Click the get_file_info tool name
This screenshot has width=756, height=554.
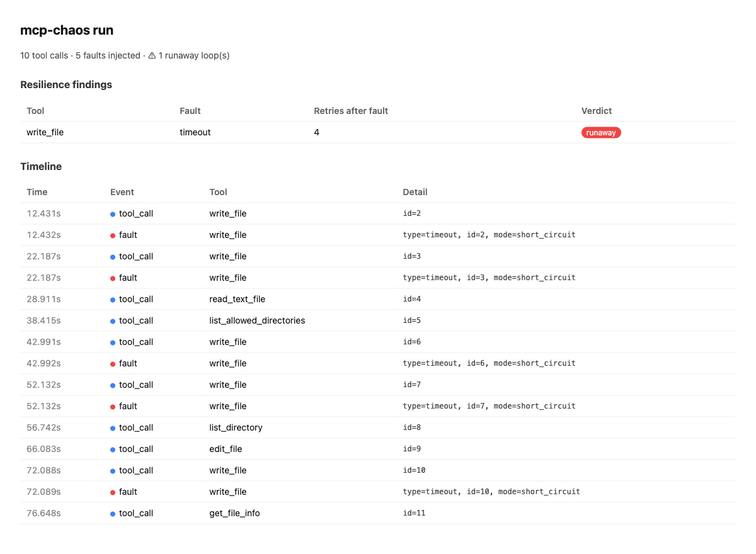click(x=234, y=513)
